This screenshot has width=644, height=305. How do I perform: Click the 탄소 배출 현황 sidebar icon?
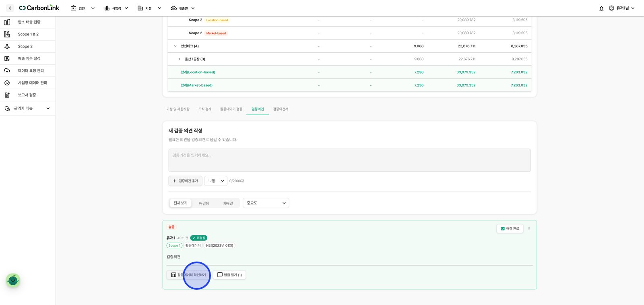pos(7,22)
